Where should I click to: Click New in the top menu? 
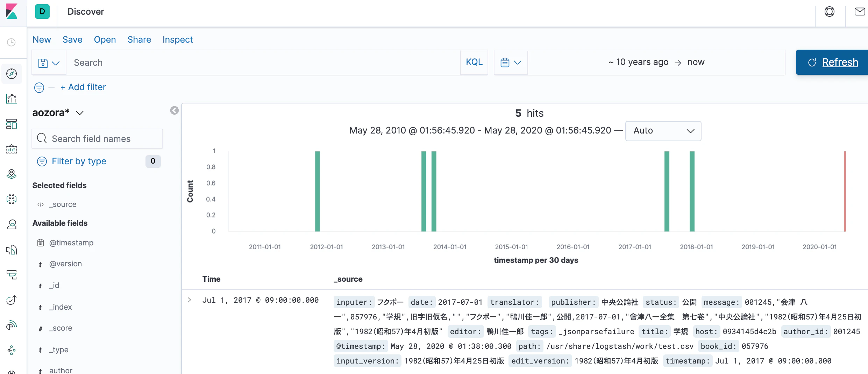(x=42, y=39)
